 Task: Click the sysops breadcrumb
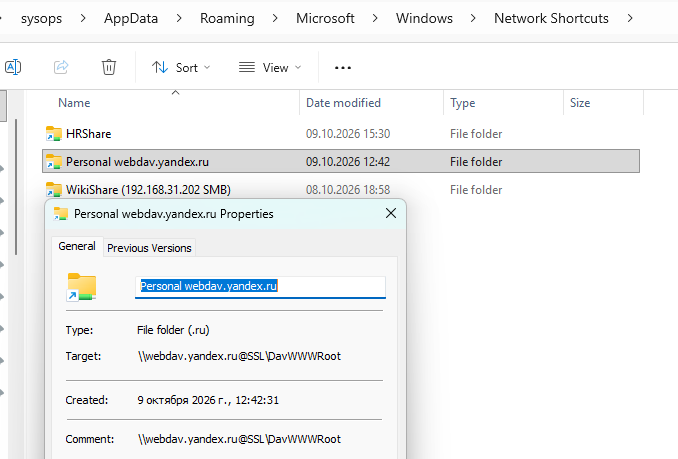tap(42, 18)
